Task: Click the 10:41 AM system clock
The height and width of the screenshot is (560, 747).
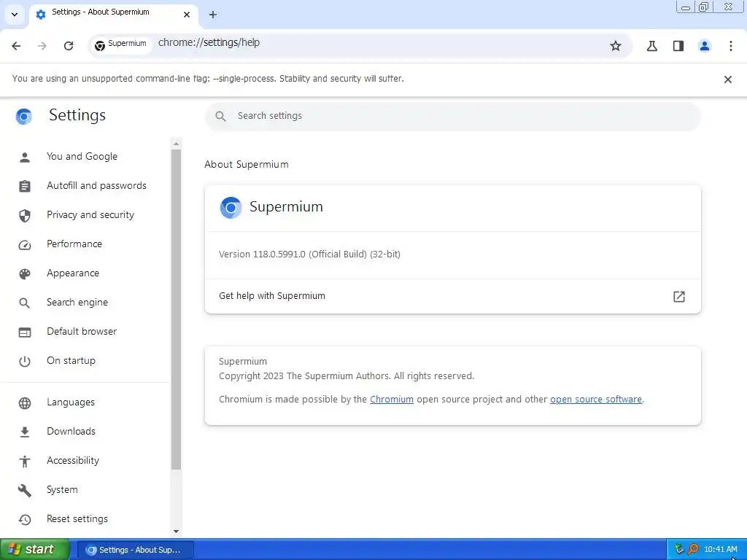Action: [x=721, y=550]
